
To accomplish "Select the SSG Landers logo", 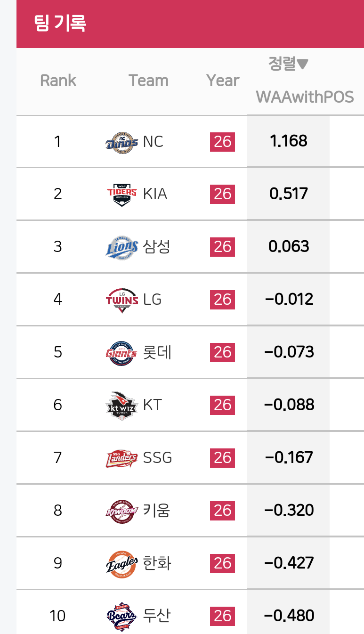I will coord(122,457).
